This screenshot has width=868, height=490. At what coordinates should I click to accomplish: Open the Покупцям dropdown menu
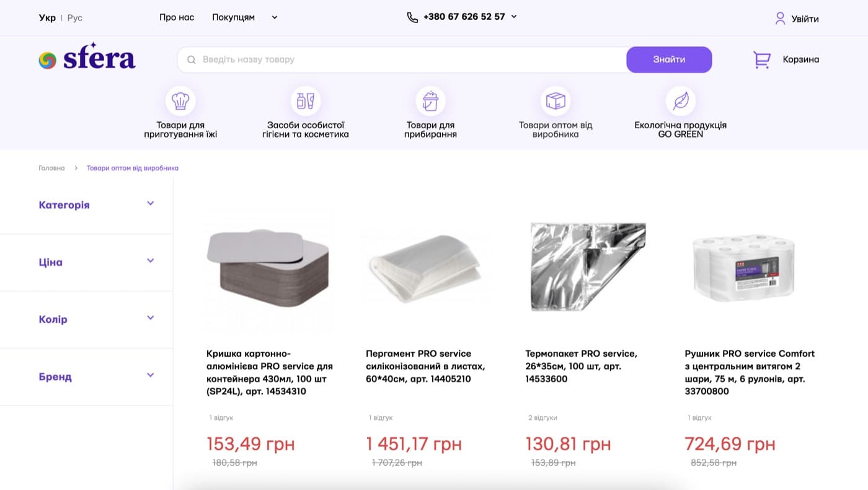coord(244,17)
